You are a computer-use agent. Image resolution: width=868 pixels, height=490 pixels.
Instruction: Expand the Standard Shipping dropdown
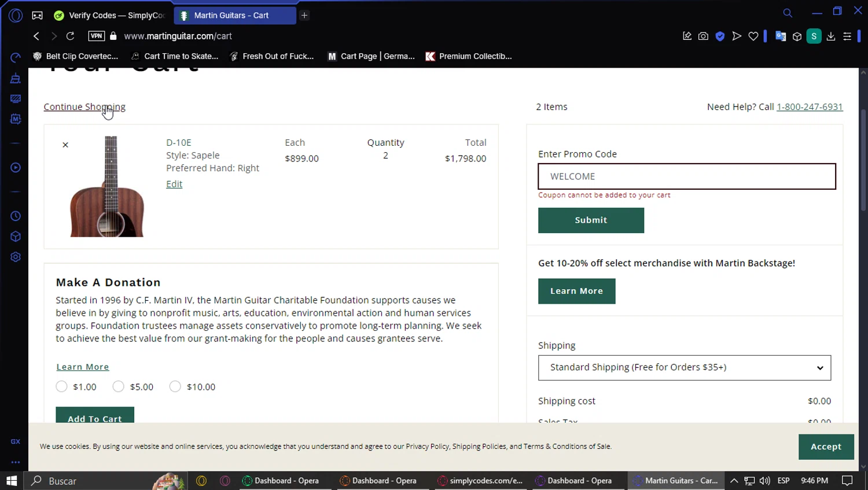point(685,368)
